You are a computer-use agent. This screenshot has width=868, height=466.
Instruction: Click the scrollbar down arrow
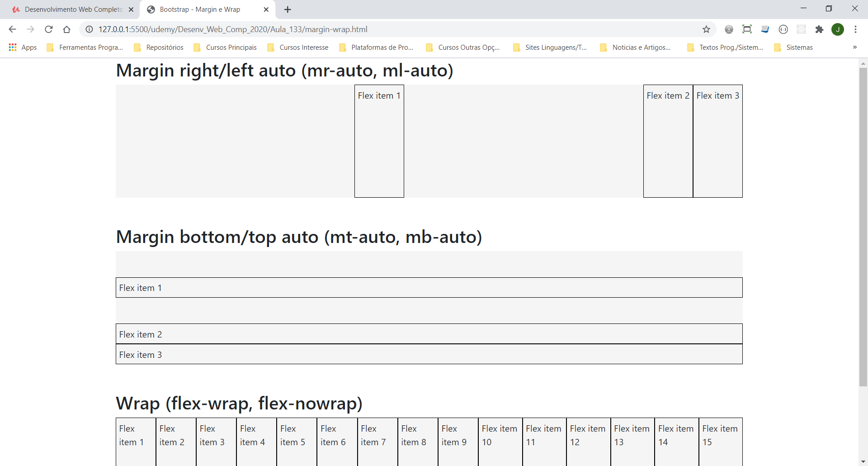863,461
